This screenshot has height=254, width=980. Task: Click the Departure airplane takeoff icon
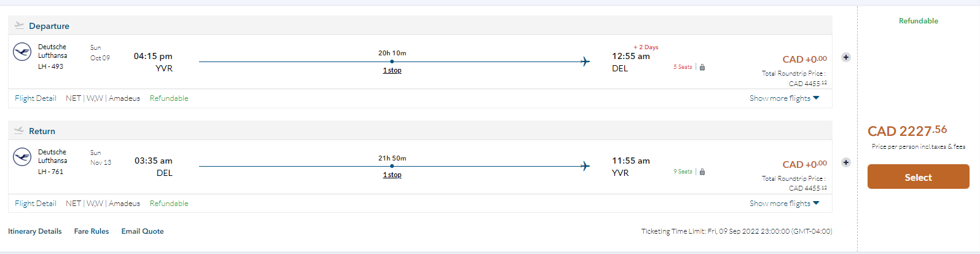click(19, 25)
